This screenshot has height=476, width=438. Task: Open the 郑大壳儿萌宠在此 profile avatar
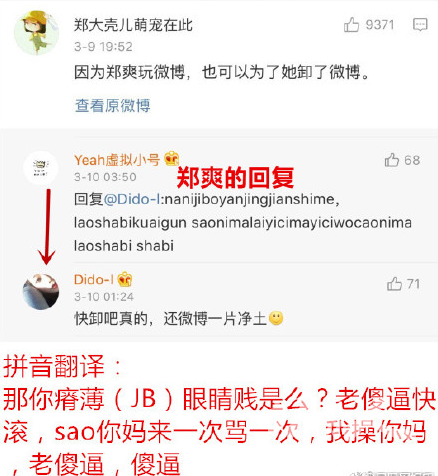pyautogui.click(x=36, y=32)
